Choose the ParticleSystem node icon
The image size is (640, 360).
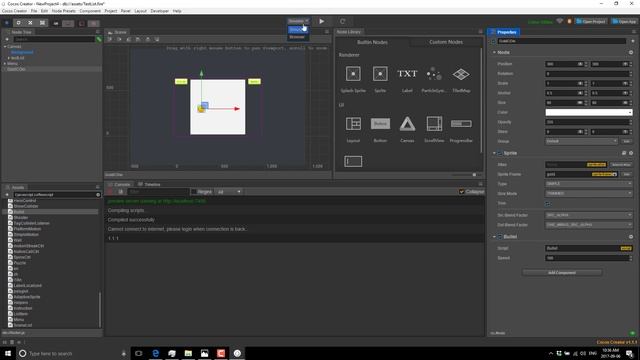point(434,74)
